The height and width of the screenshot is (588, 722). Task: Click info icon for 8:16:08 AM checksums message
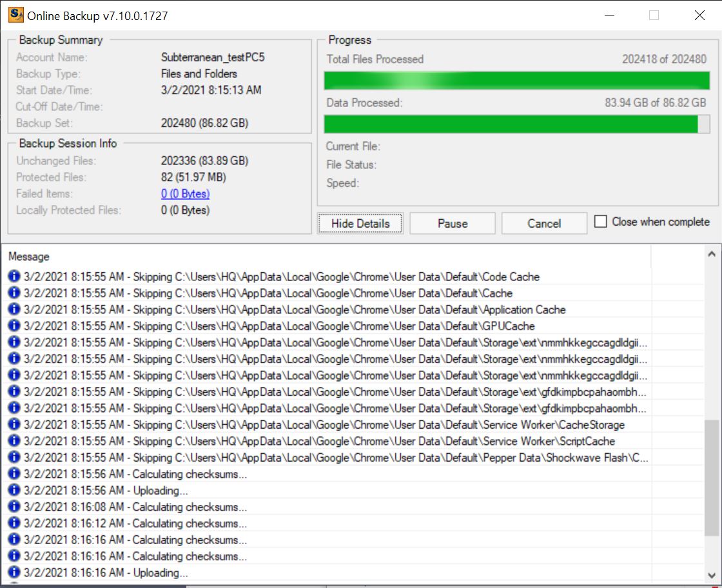(15, 507)
